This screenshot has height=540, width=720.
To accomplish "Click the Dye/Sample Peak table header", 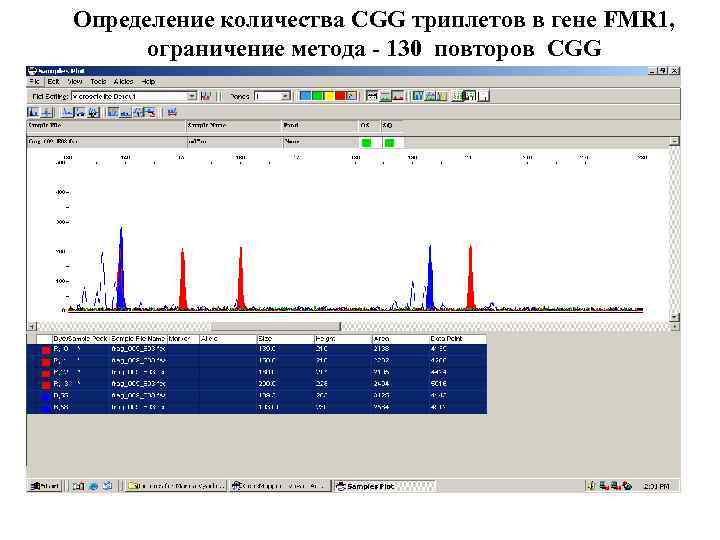I will tap(81, 339).
